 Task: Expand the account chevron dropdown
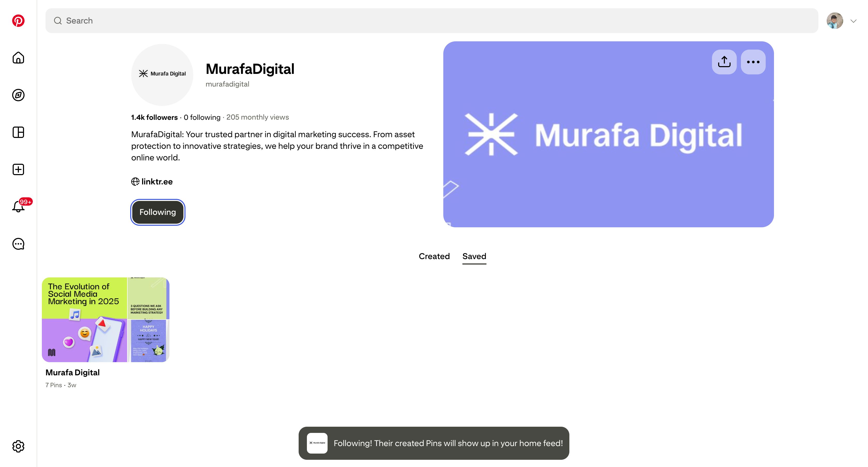(853, 21)
